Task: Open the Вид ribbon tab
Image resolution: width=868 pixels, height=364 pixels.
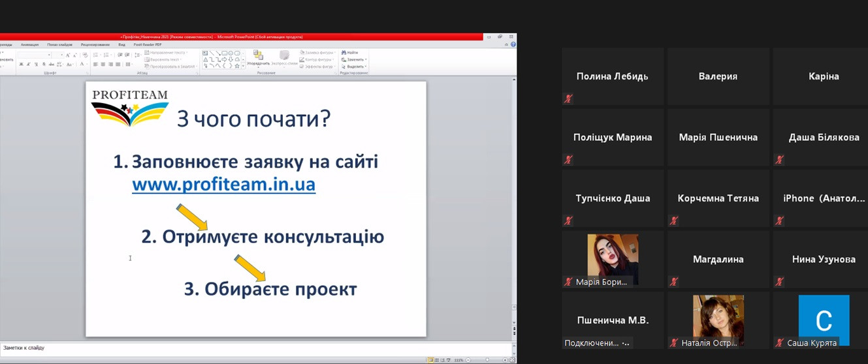Action: [121, 44]
